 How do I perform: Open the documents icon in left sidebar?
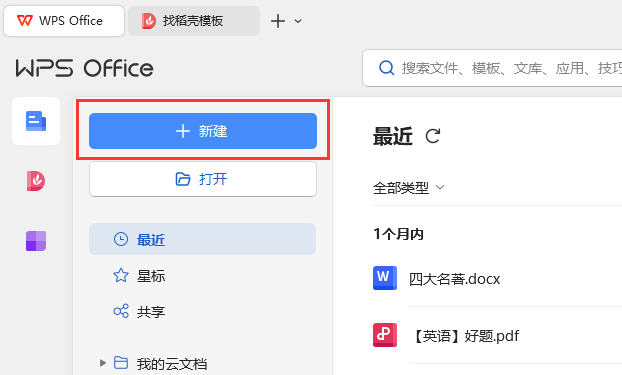pyautogui.click(x=36, y=121)
